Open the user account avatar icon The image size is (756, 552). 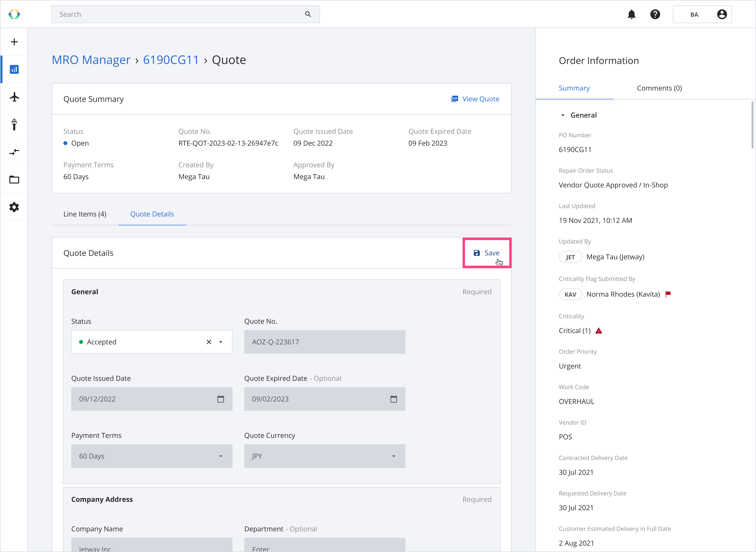coord(722,14)
